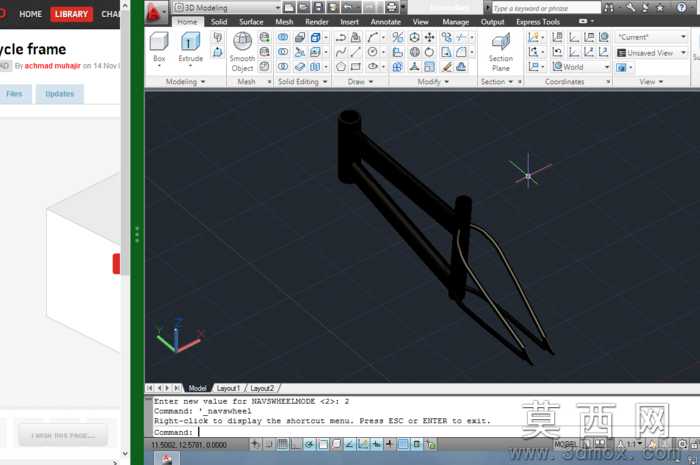This screenshot has width=700, height=465.
Task: Switch to the Layout1 tab
Action: tap(228, 388)
